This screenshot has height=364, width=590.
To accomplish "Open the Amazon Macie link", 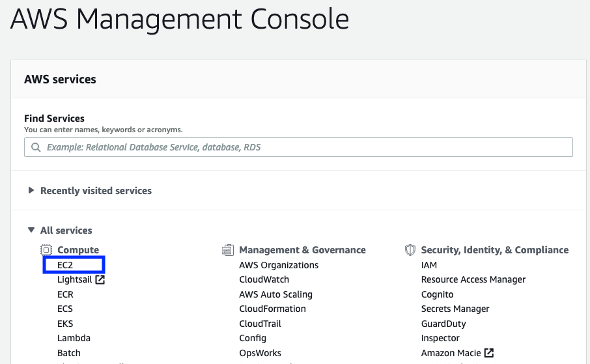I will pos(451,353).
